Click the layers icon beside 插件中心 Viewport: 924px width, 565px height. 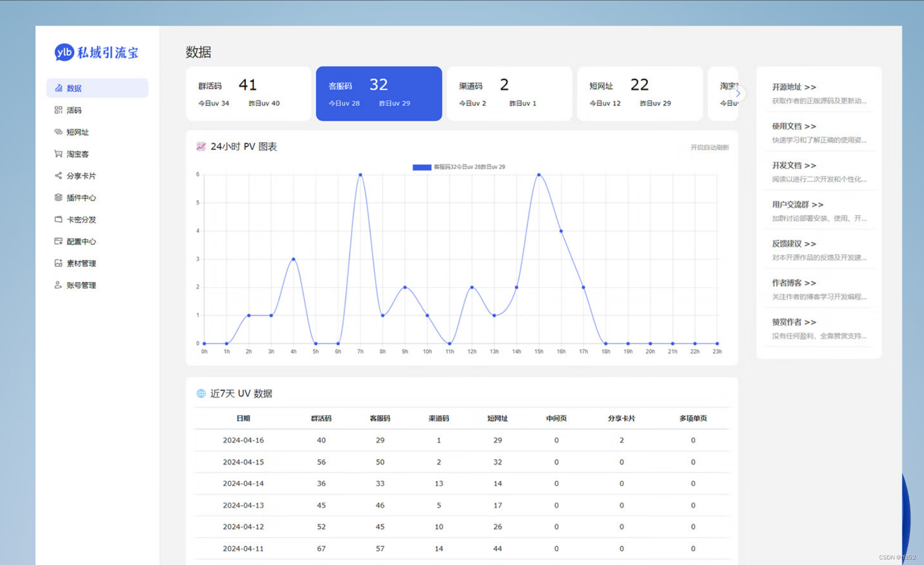click(x=58, y=198)
